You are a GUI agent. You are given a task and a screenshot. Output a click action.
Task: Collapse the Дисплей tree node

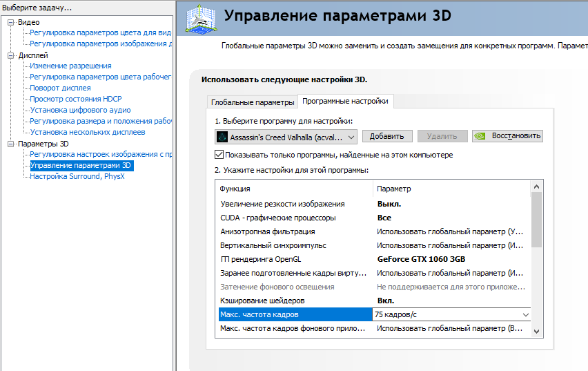pyautogui.click(x=10, y=55)
